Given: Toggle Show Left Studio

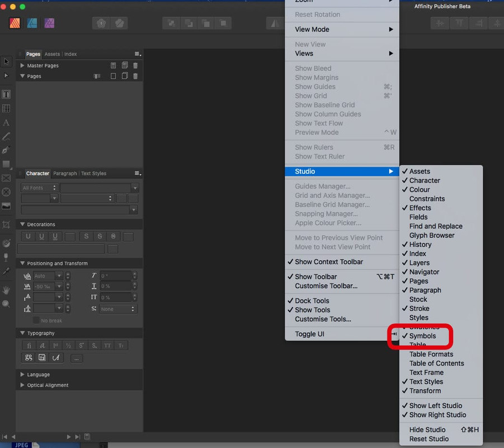Looking at the screenshot, I should click(441, 406).
